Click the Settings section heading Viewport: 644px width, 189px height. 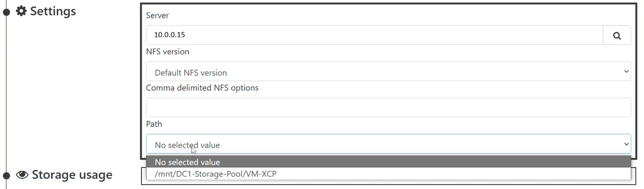[53, 11]
